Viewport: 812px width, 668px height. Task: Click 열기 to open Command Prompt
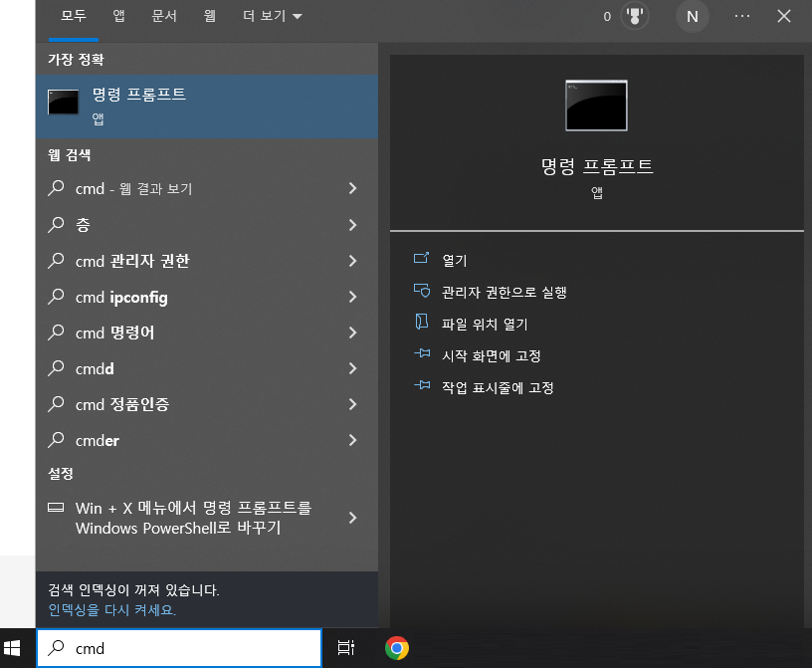tap(455, 260)
